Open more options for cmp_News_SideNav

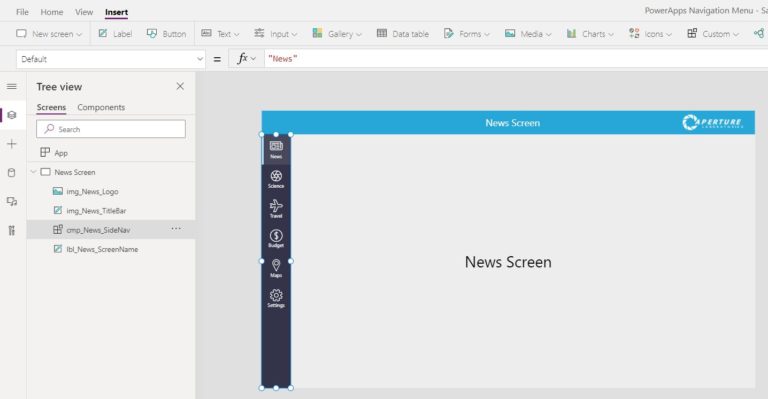tap(176, 229)
